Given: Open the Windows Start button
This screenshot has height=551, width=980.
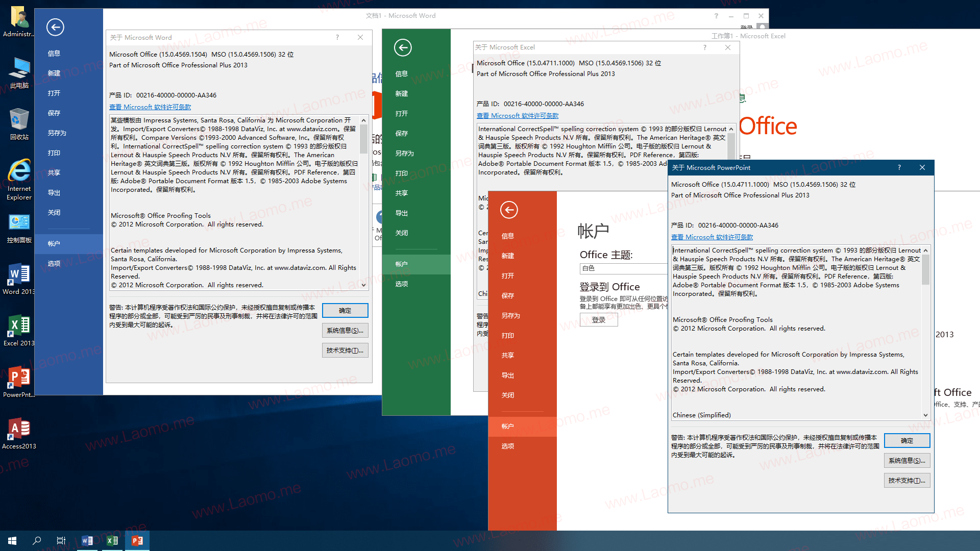Looking at the screenshot, I should (12, 541).
